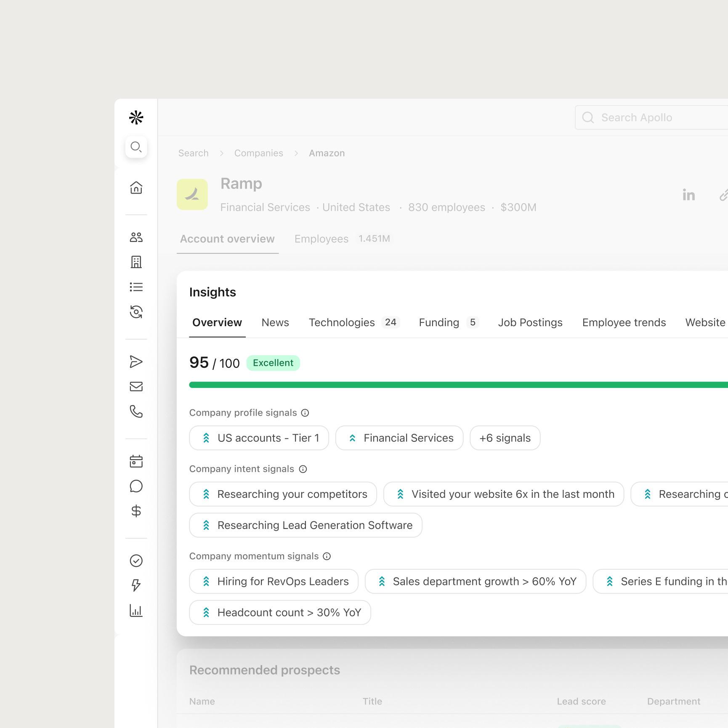
Task: Switch to the Technologies tab
Action: (x=342, y=323)
